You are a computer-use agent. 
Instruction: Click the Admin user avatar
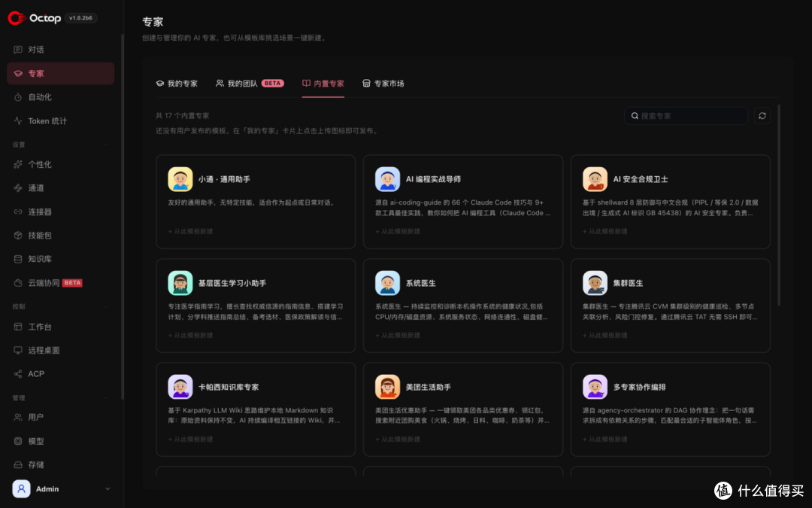(x=21, y=489)
